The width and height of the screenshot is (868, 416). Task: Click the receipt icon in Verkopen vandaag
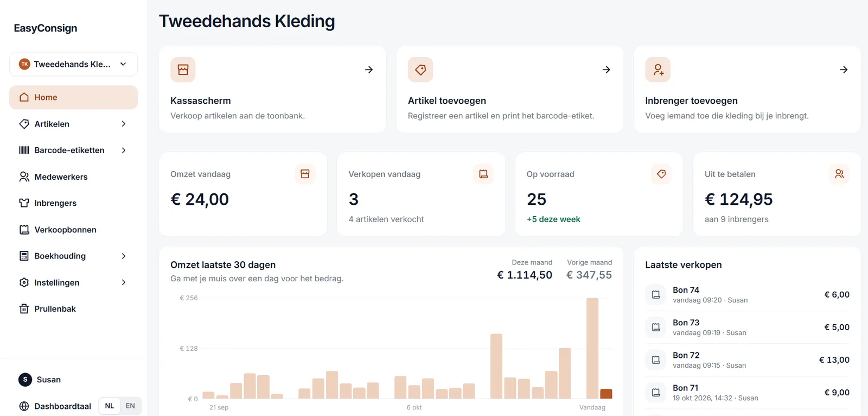483,174
